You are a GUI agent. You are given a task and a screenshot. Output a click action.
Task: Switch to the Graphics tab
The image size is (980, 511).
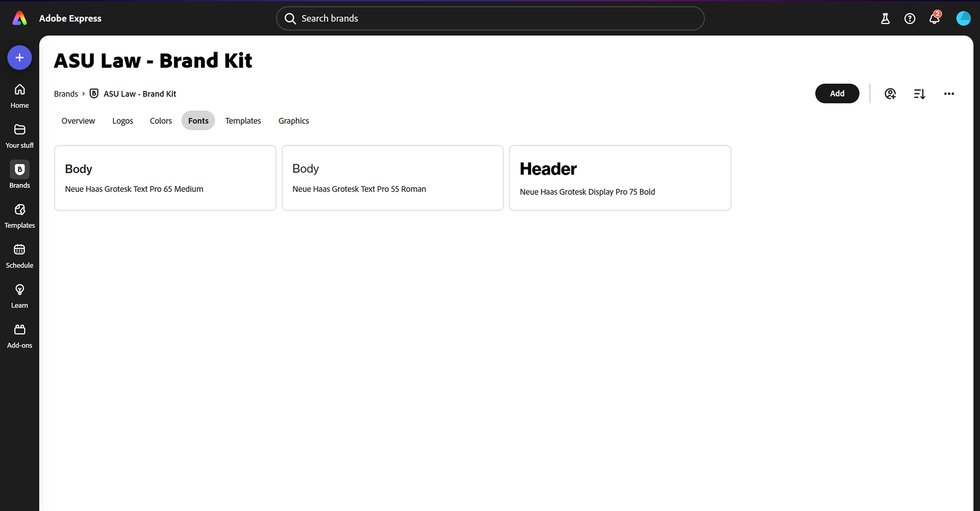coord(293,121)
